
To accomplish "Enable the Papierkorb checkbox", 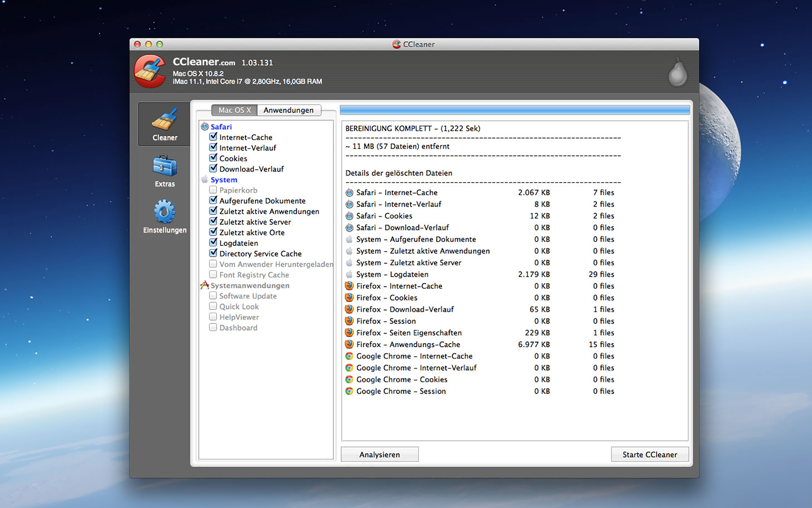I will pyautogui.click(x=213, y=190).
